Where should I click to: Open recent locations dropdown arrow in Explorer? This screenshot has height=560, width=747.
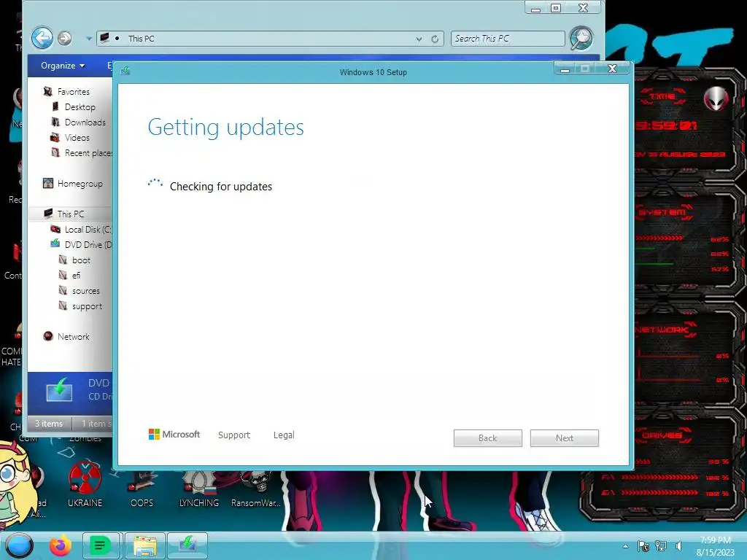click(88, 39)
